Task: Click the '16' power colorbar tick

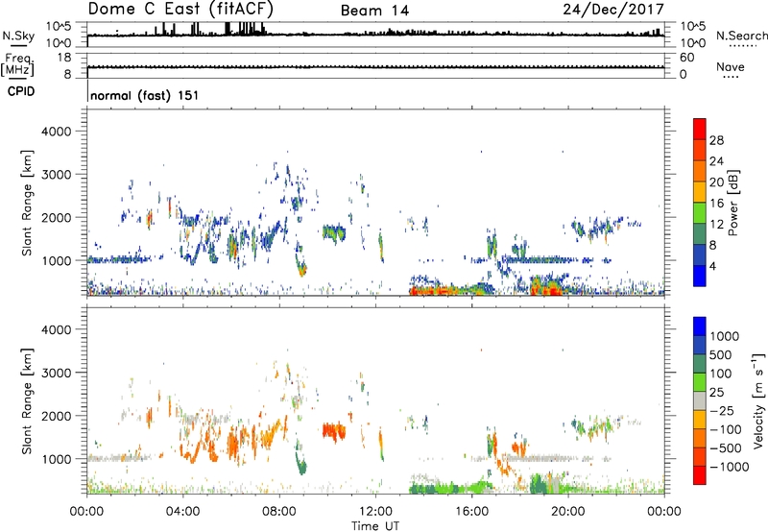Action: click(x=716, y=204)
